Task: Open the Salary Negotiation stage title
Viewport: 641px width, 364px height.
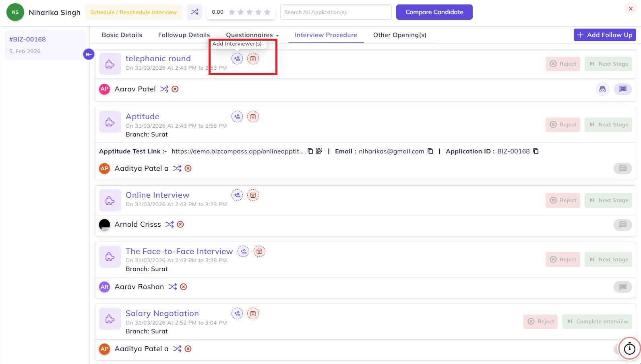Action: point(162,314)
